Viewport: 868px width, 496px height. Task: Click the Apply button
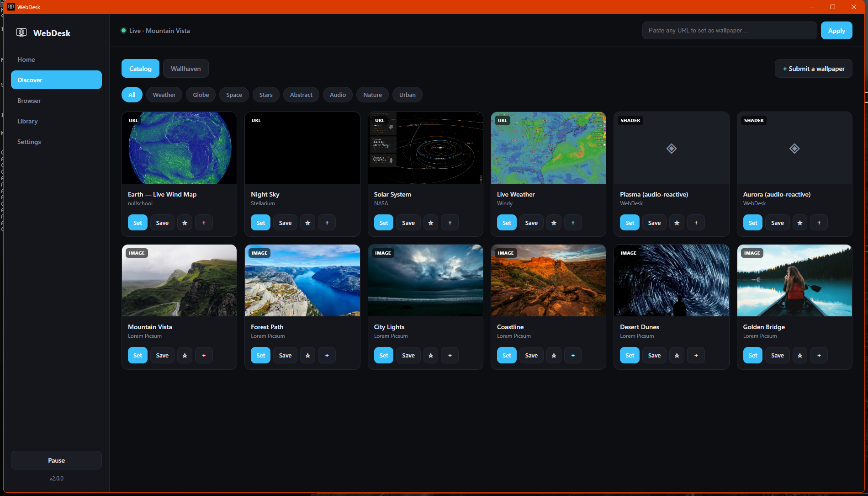(836, 31)
